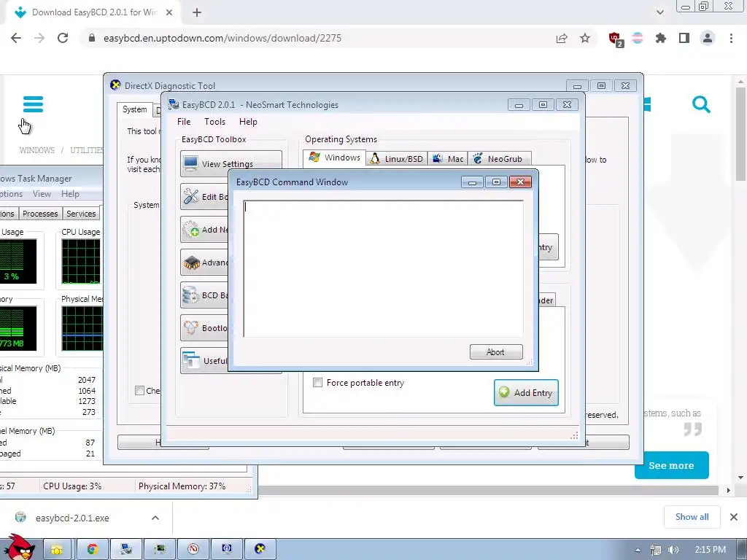Click the Add New Entry gear icon
The image size is (747, 560).
[x=191, y=229]
